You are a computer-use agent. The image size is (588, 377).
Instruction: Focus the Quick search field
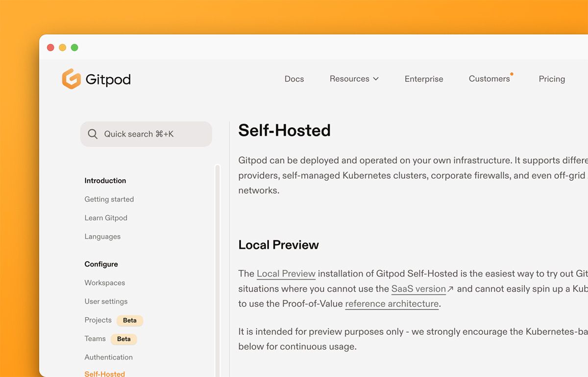click(146, 134)
